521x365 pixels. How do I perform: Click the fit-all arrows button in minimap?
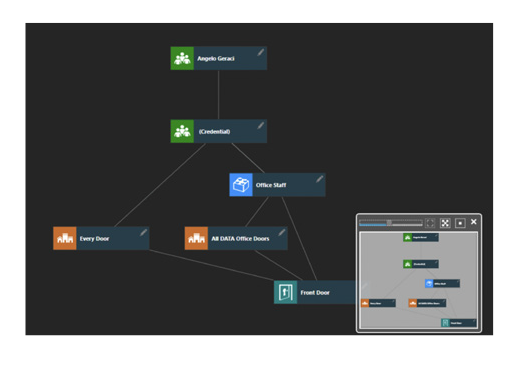445,223
